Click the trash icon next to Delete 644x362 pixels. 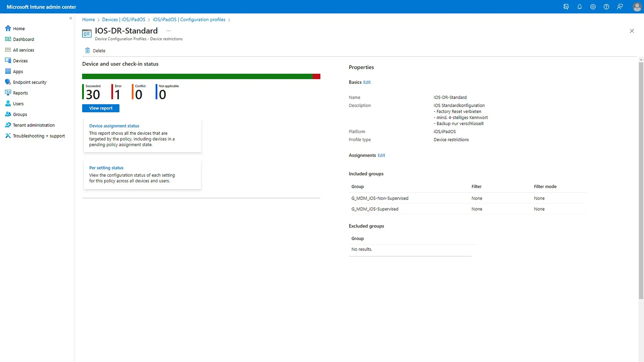click(x=87, y=51)
